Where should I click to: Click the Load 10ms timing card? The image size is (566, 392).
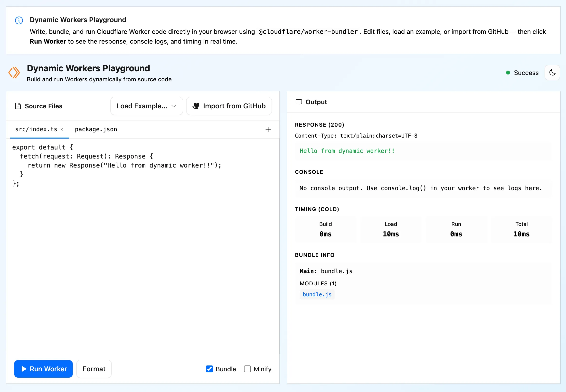391,229
